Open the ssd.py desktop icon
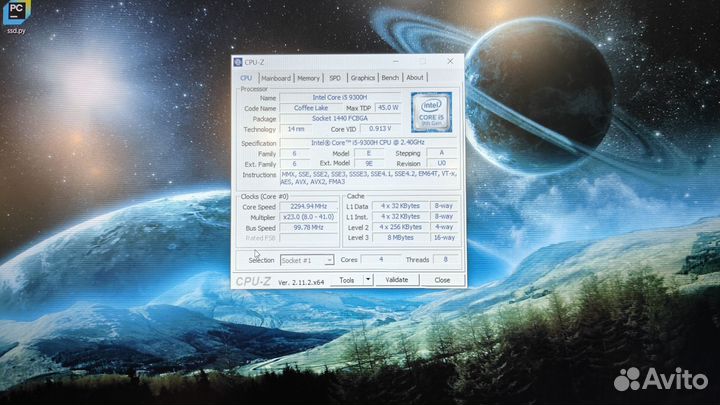 click(17, 17)
